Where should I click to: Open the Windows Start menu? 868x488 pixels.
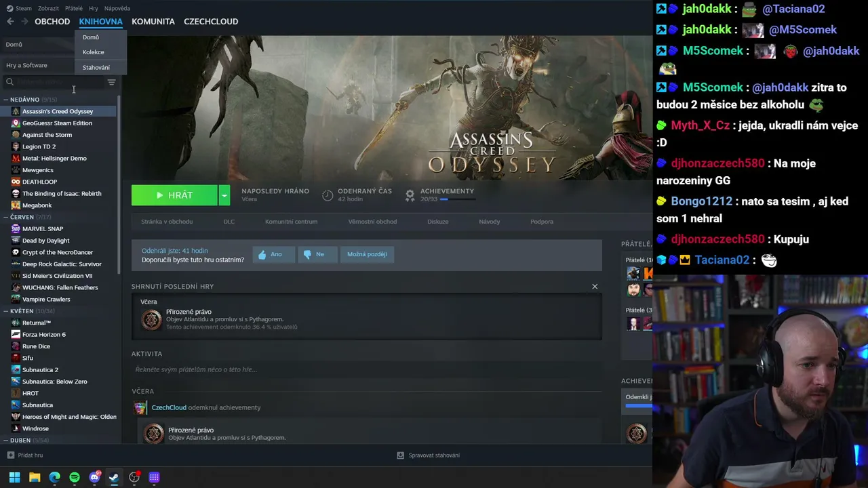coord(14,477)
